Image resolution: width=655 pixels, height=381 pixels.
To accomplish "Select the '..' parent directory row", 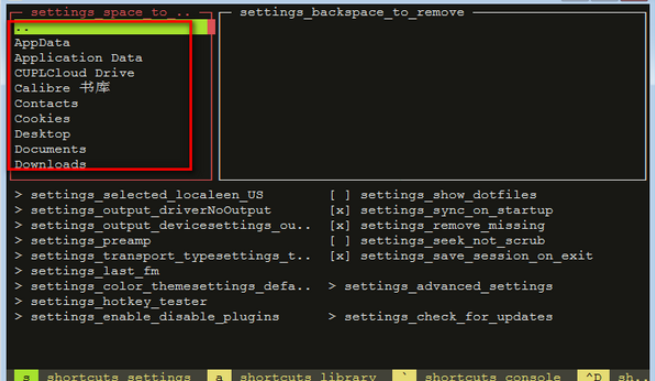I will click(x=111, y=28).
